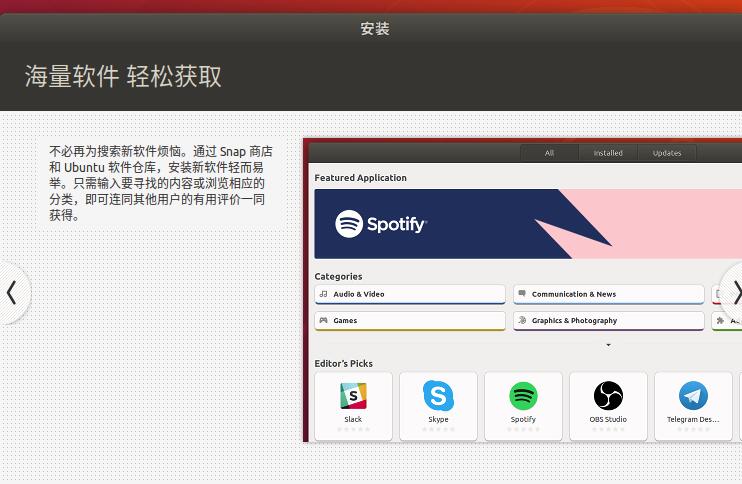Click the Games category button

(410, 321)
